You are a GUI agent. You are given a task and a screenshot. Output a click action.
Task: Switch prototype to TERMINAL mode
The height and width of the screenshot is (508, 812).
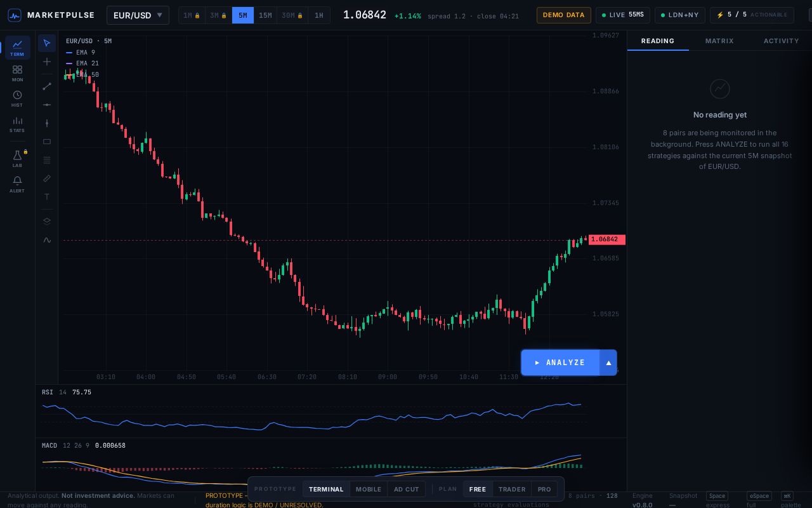click(326, 489)
